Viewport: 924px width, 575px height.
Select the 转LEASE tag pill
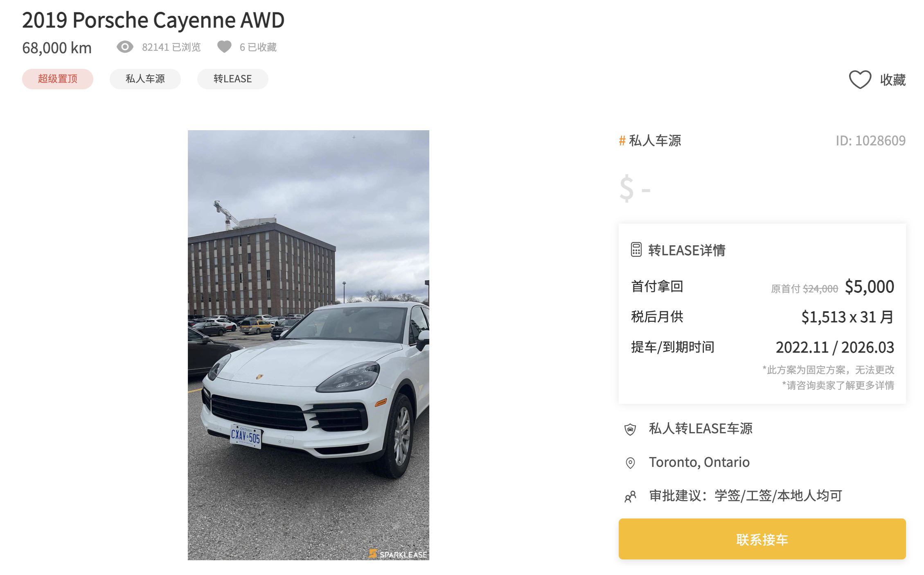coord(233,79)
